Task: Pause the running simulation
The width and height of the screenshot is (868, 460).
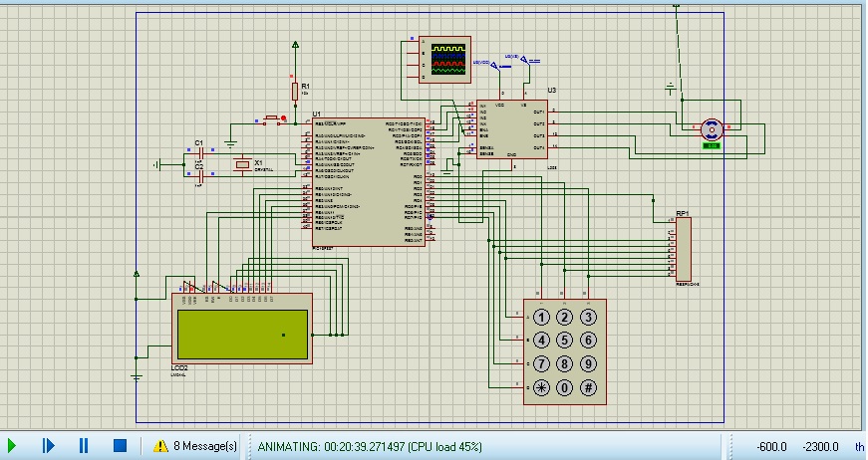Action: tap(84, 446)
